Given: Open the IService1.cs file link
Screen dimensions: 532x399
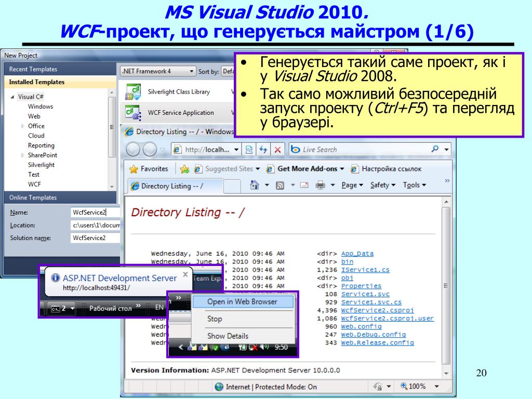Looking at the screenshot, I should [x=365, y=270].
